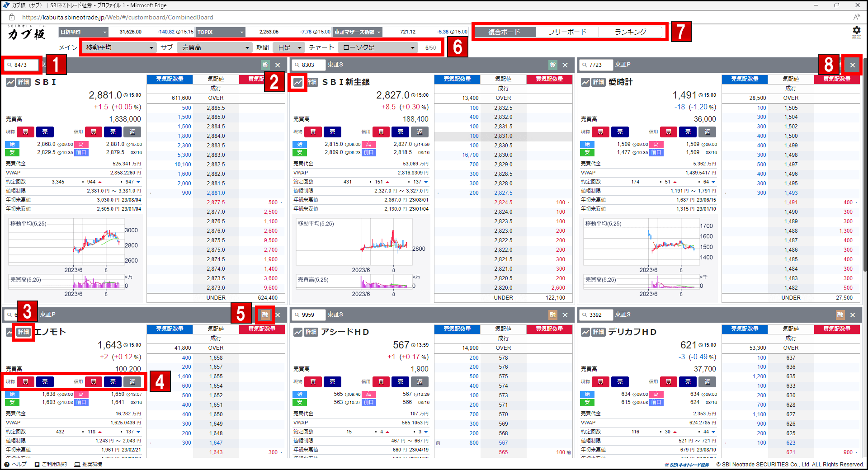
Task: Open the ヘルプ link in footer
Action: coord(15,464)
